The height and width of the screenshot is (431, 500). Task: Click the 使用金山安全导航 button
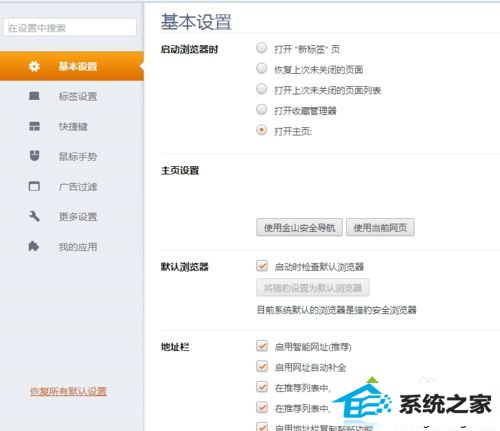[299, 227]
